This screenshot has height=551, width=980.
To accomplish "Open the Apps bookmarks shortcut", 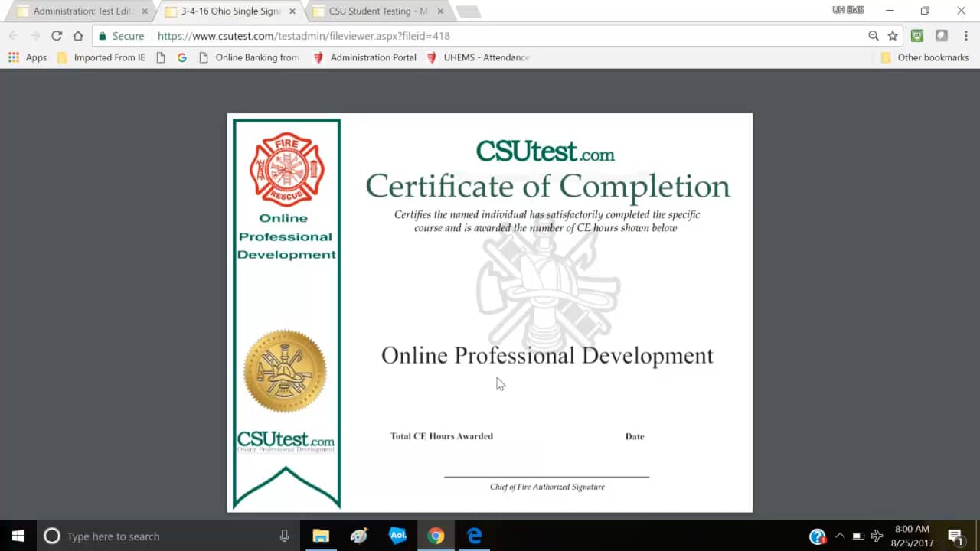I will [x=28, y=57].
